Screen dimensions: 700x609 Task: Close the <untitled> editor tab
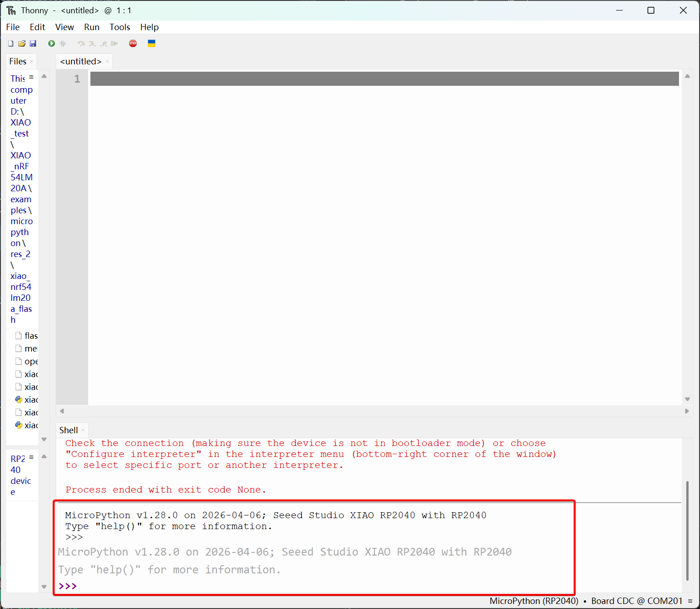[107, 61]
